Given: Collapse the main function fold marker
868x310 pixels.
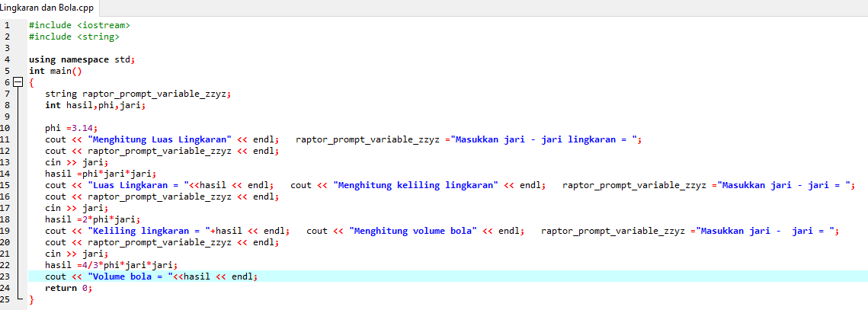Looking at the screenshot, I should (18, 82).
